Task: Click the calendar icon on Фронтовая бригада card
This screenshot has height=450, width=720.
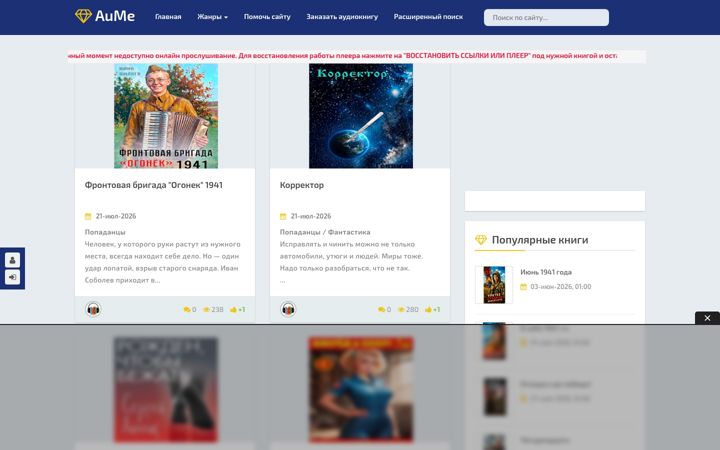Action: tap(88, 216)
